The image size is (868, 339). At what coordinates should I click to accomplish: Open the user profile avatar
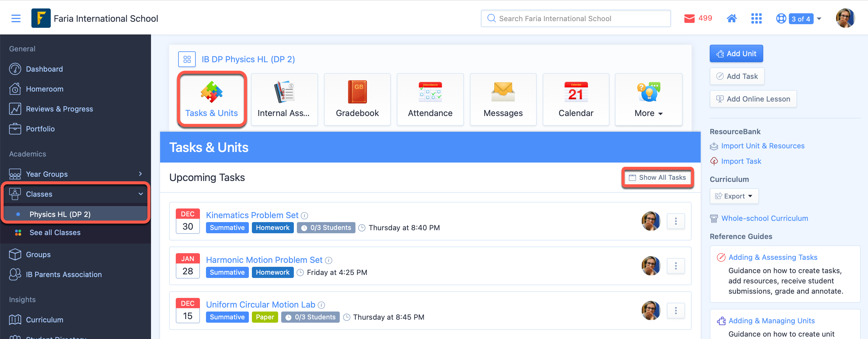[845, 18]
